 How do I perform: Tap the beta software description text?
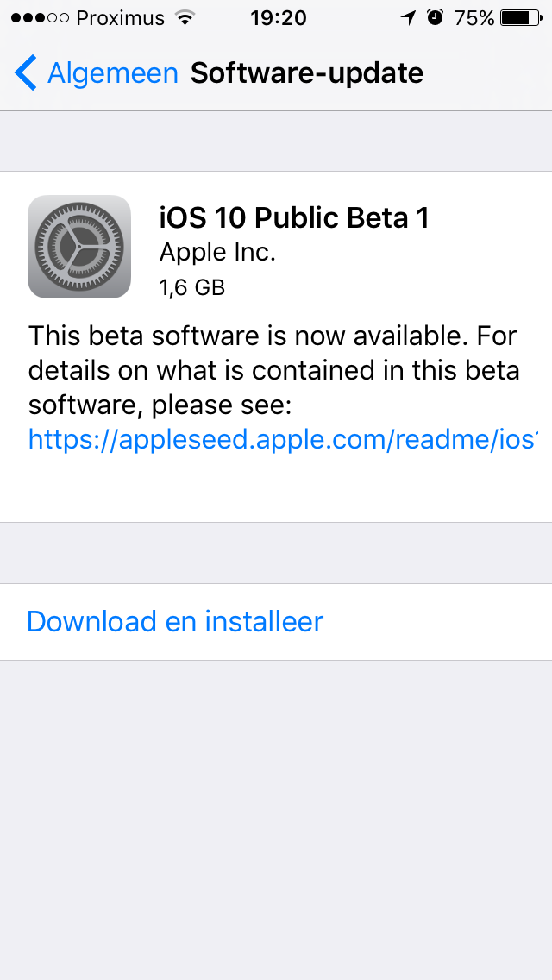(273, 371)
